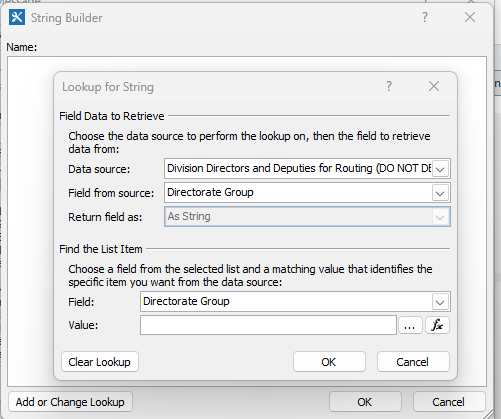
Task: Expand the Field from source dropdown arrow
Action: 440,193
